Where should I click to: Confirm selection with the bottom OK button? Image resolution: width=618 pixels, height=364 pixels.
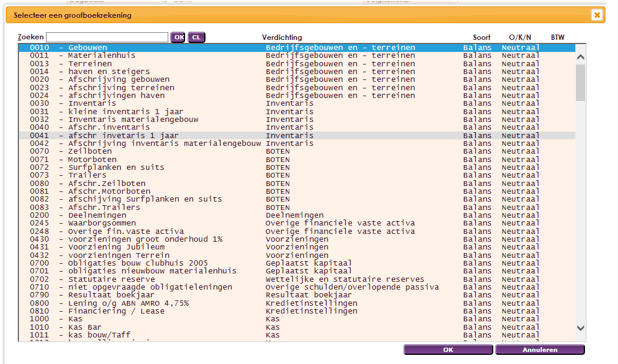pyautogui.click(x=448, y=349)
